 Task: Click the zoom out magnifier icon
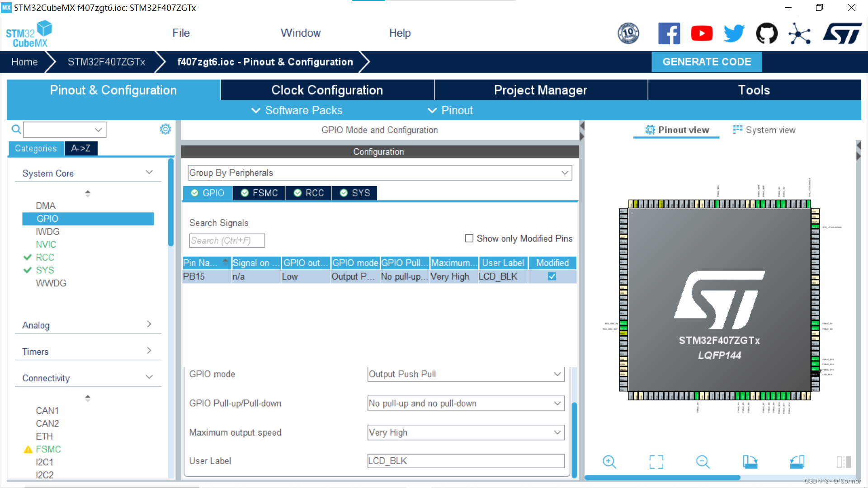pos(703,462)
